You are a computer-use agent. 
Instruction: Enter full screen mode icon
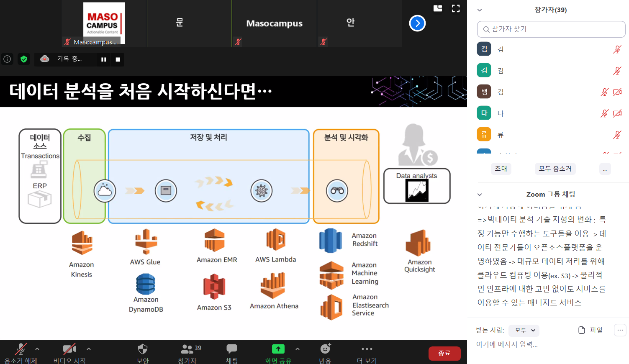tap(456, 8)
